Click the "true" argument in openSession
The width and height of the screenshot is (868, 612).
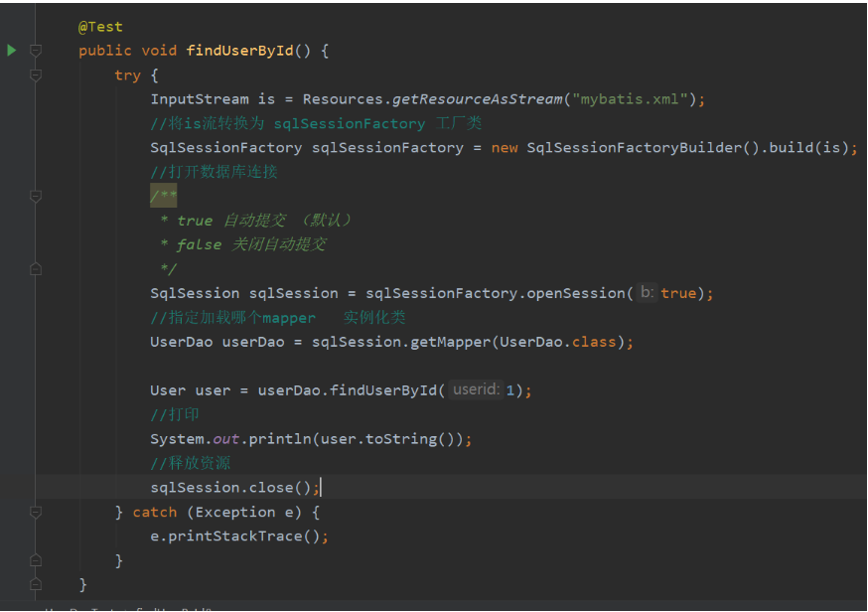pyautogui.click(x=678, y=293)
